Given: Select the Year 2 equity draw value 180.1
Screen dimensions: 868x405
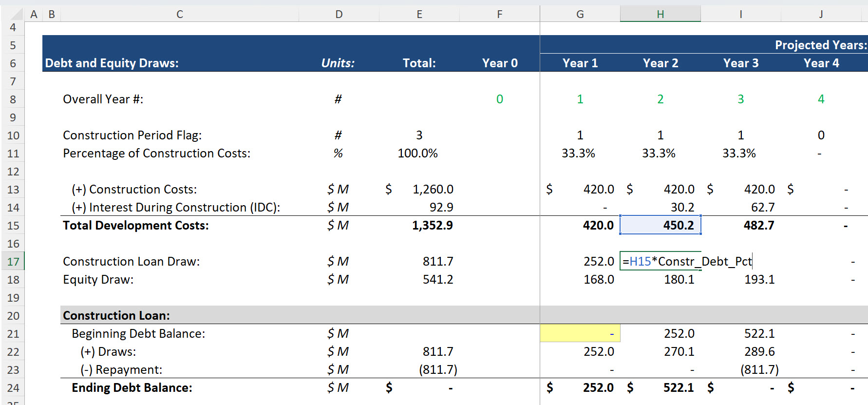Looking at the screenshot, I should tap(679, 280).
